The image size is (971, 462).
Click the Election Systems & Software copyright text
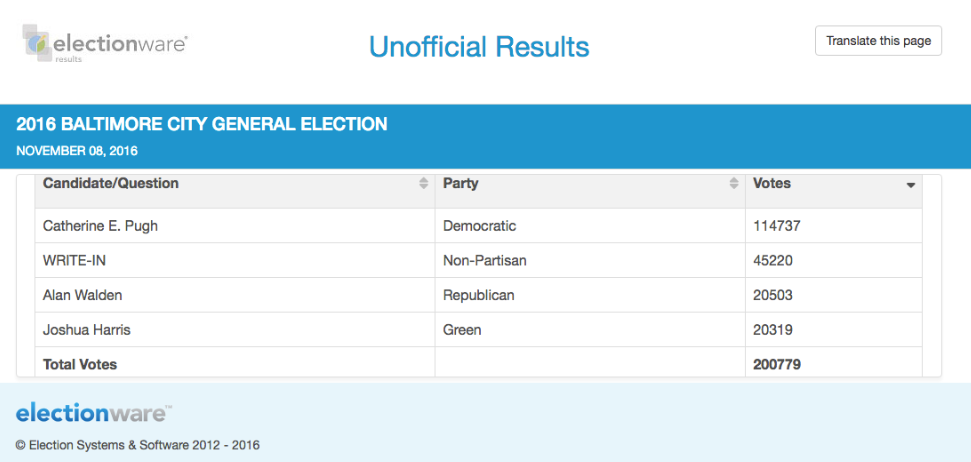point(137,445)
